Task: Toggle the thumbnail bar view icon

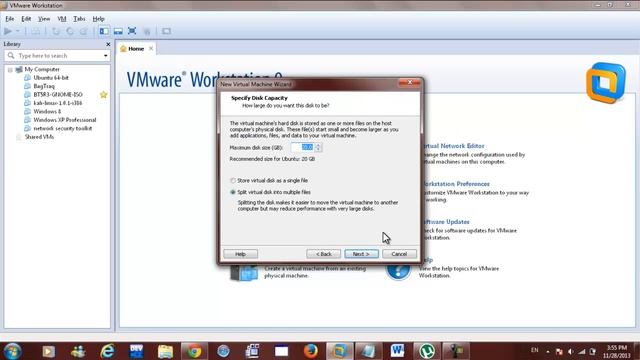Action: pos(118,31)
